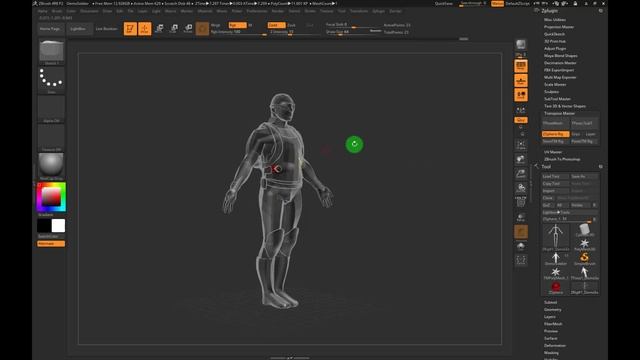Click the Gizmo 3D icon in top shelf

click(202, 29)
